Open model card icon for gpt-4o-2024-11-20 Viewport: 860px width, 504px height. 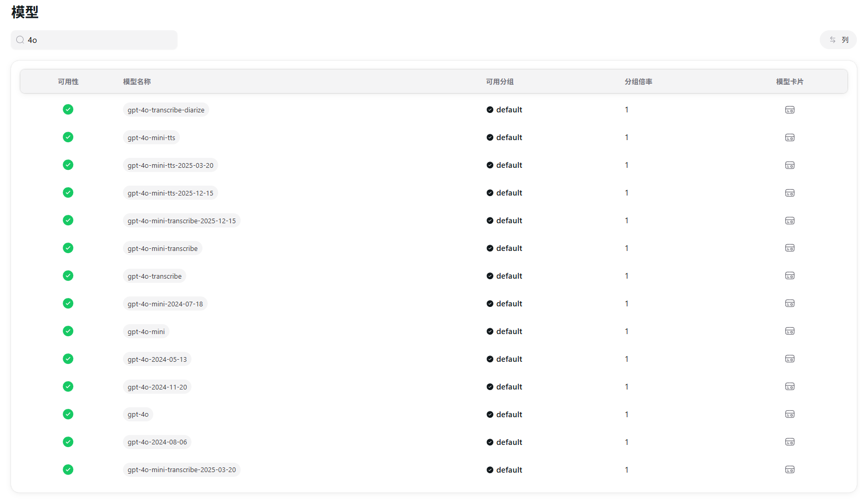click(790, 386)
